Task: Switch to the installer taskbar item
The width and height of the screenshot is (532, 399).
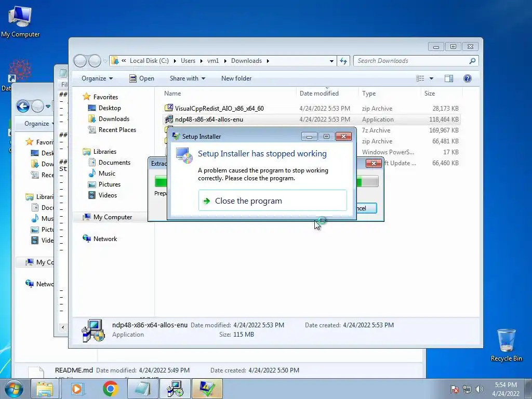Action: tap(176, 389)
